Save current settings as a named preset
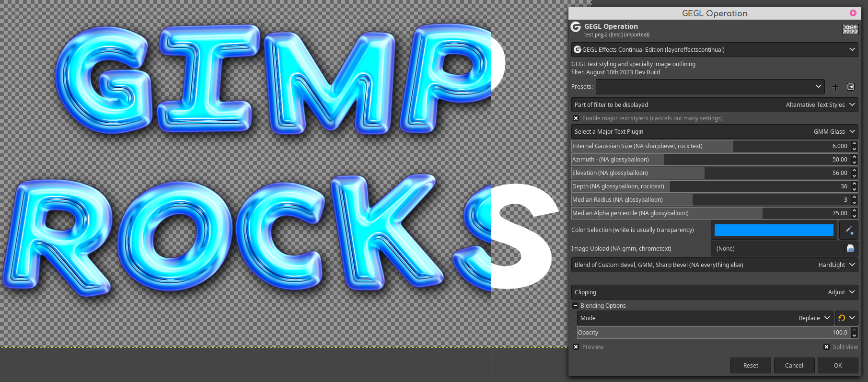The height and width of the screenshot is (382, 868). point(835,87)
